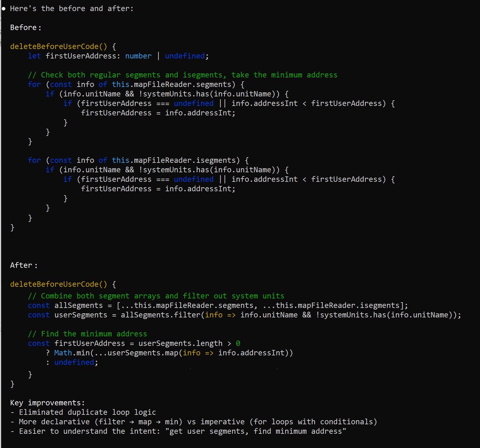Click the "let" keyword in the declaration
Screen dimensions: 480x448
pos(34,56)
